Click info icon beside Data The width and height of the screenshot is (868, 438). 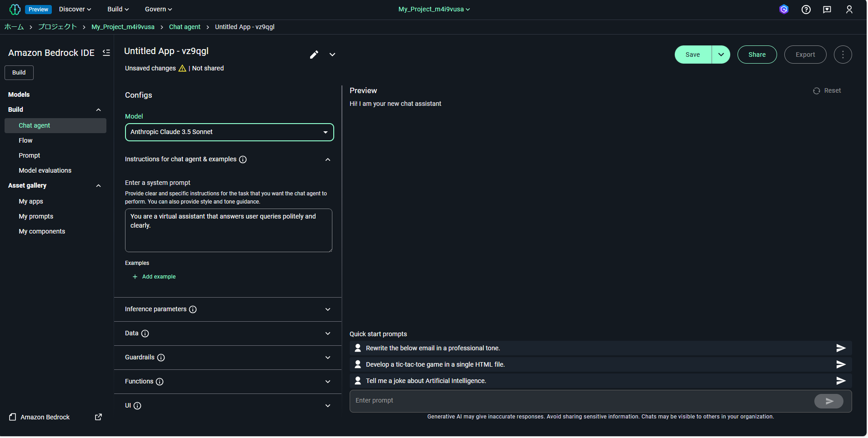click(145, 333)
